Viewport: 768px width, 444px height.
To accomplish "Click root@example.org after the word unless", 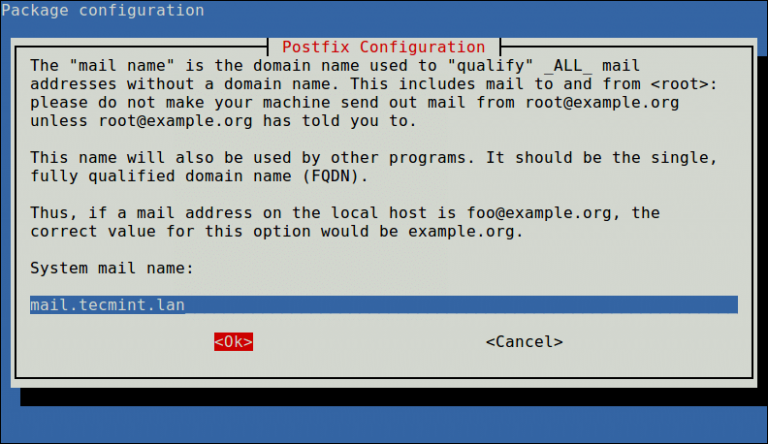I will pyautogui.click(x=175, y=121).
